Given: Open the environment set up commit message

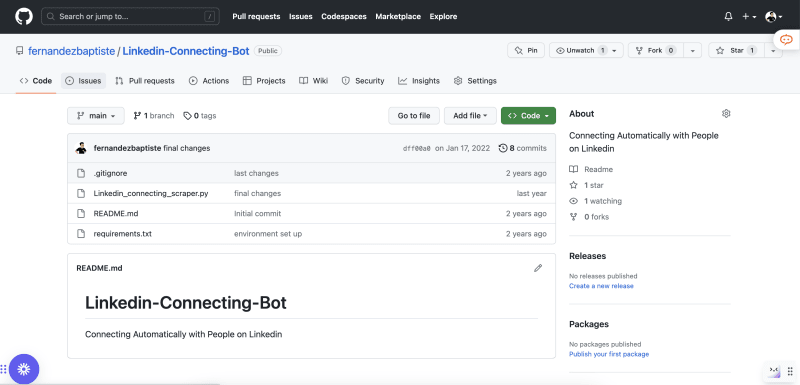Looking at the screenshot, I should coord(268,234).
